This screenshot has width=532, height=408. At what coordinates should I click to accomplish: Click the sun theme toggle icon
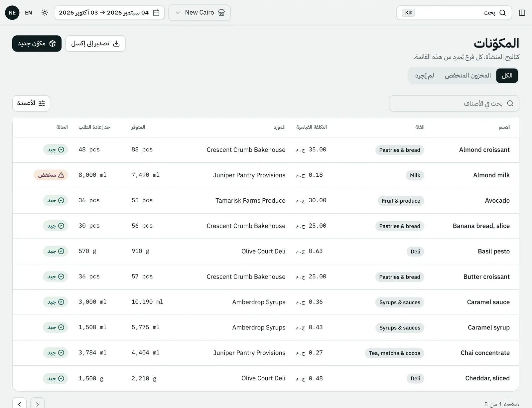point(45,13)
